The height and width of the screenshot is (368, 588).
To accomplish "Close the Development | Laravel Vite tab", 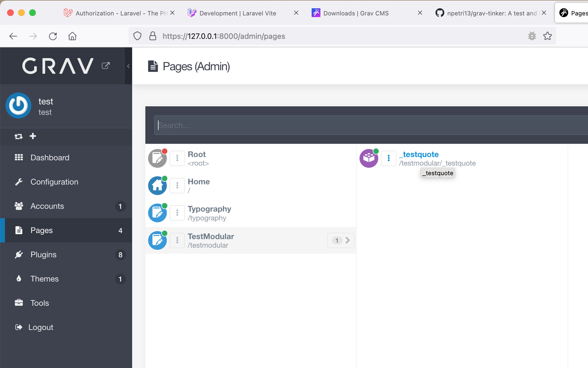I will pos(296,13).
